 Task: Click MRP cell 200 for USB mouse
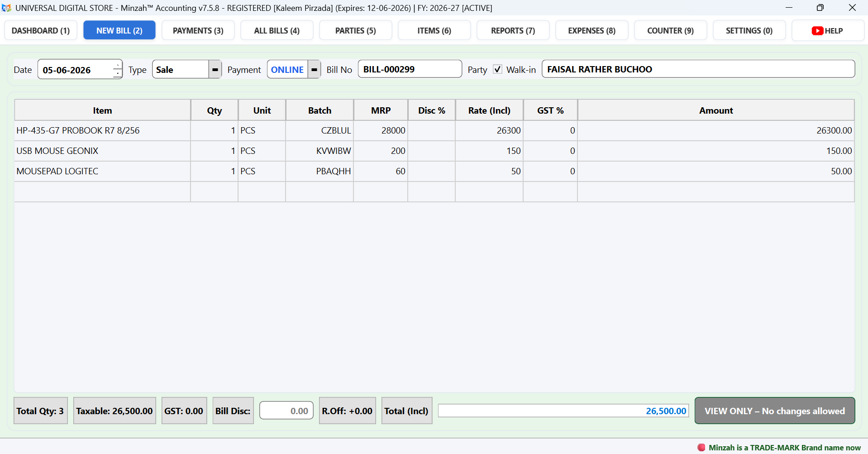[381, 151]
